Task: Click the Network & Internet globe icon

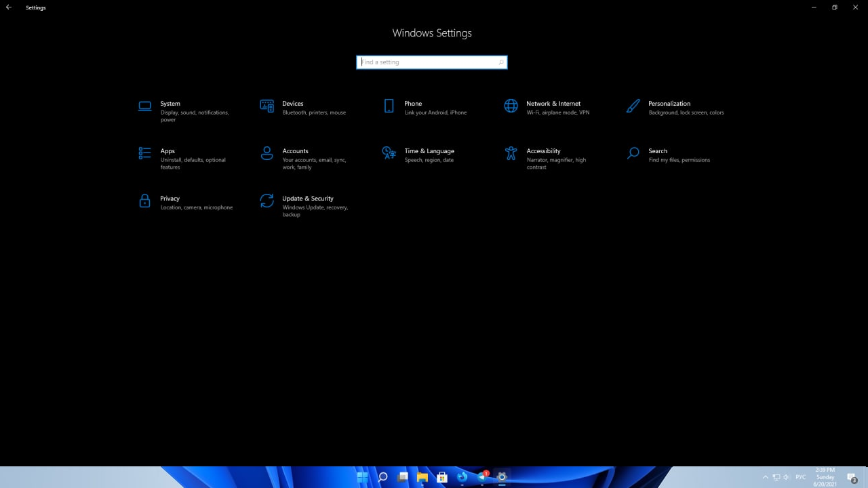Action: (x=511, y=106)
